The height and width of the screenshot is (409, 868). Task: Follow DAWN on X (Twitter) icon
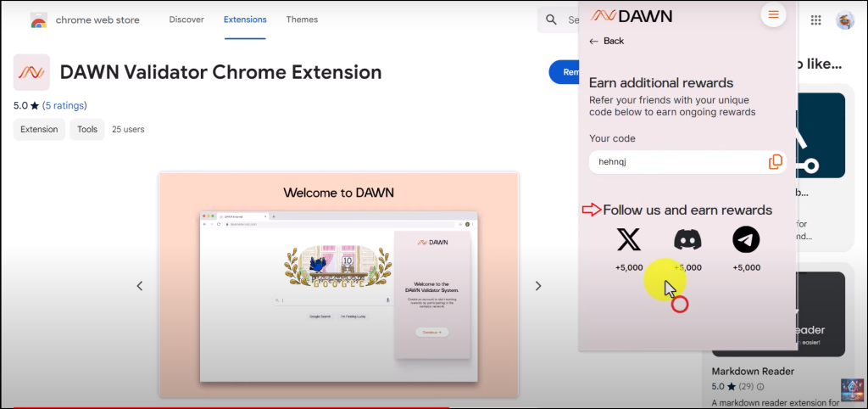tap(628, 240)
